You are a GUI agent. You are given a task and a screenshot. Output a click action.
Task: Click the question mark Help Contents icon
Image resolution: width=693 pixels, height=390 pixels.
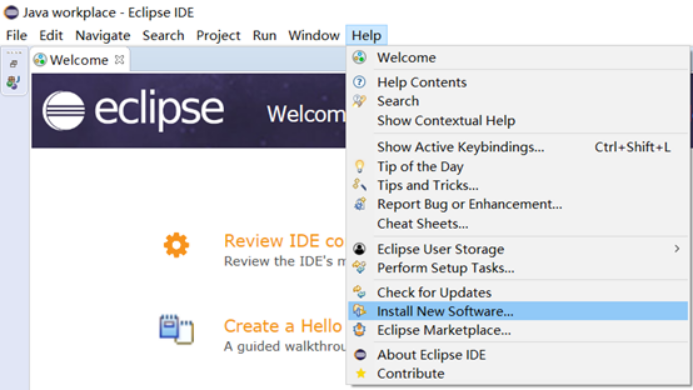[359, 82]
